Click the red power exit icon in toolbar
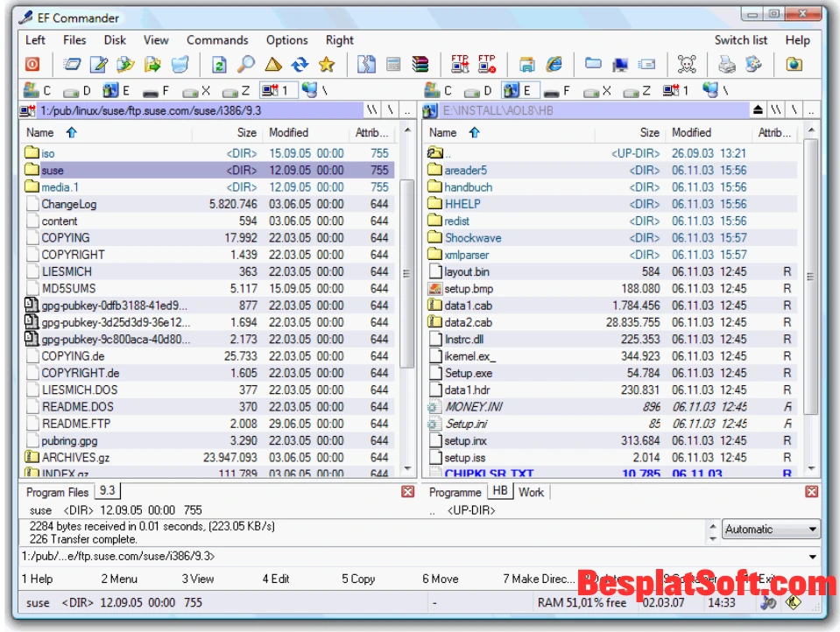 32,64
